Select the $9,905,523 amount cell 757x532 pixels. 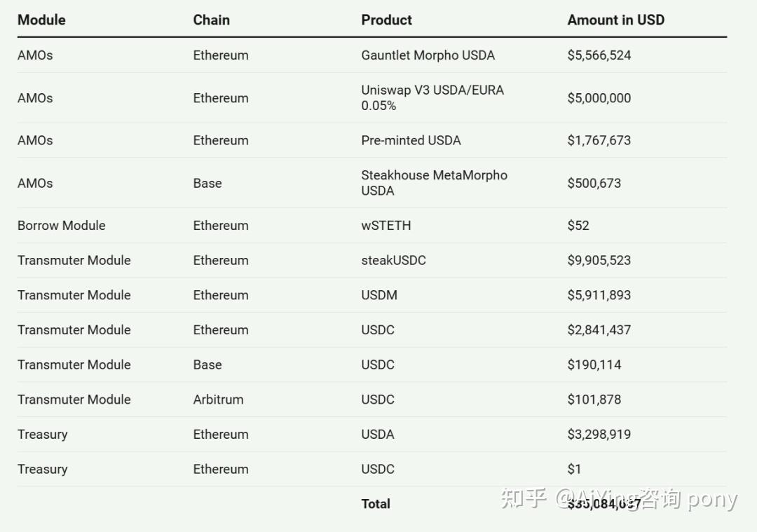599,260
